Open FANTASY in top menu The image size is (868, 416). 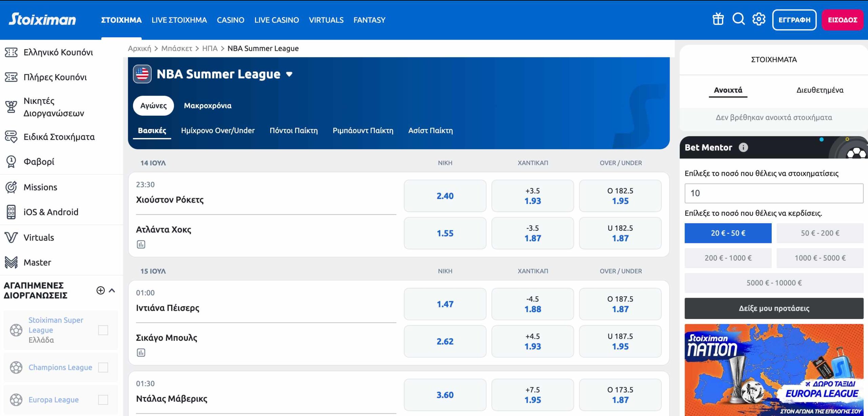pyautogui.click(x=369, y=20)
